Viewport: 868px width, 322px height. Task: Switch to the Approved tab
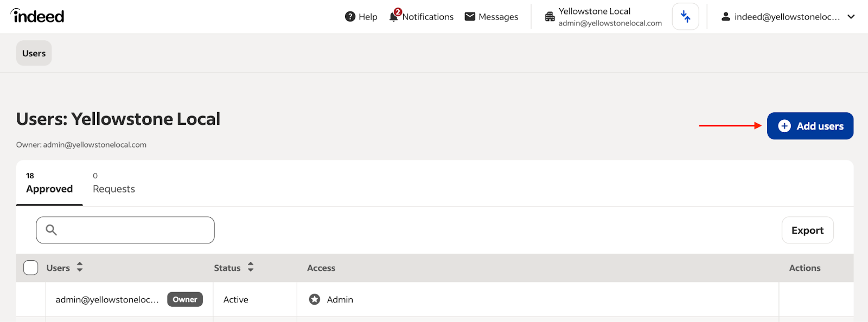(49, 184)
